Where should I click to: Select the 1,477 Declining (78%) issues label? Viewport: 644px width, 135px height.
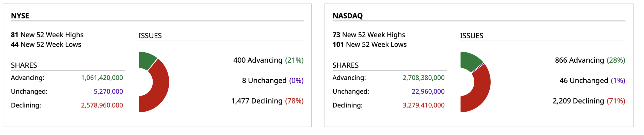267,101
